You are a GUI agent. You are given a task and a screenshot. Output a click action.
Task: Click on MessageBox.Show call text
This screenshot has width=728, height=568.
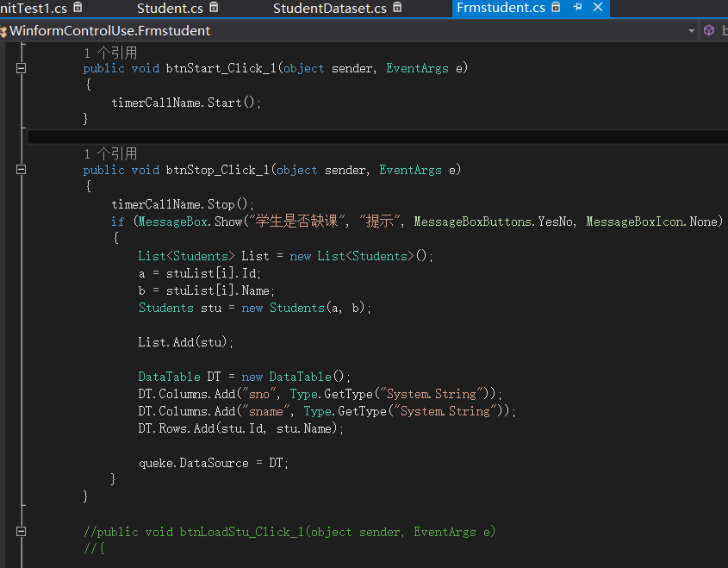(x=190, y=222)
